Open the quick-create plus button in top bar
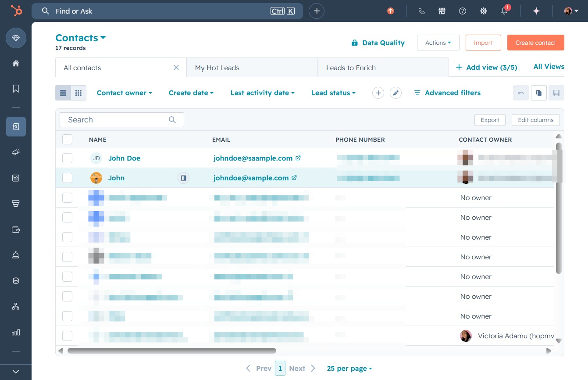Image resolution: width=588 pixels, height=380 pixels. pyautogui.click(x=317, y=11)
